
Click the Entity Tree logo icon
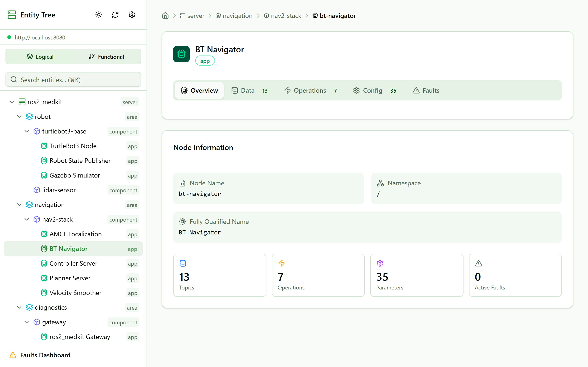tap(12, 15)
